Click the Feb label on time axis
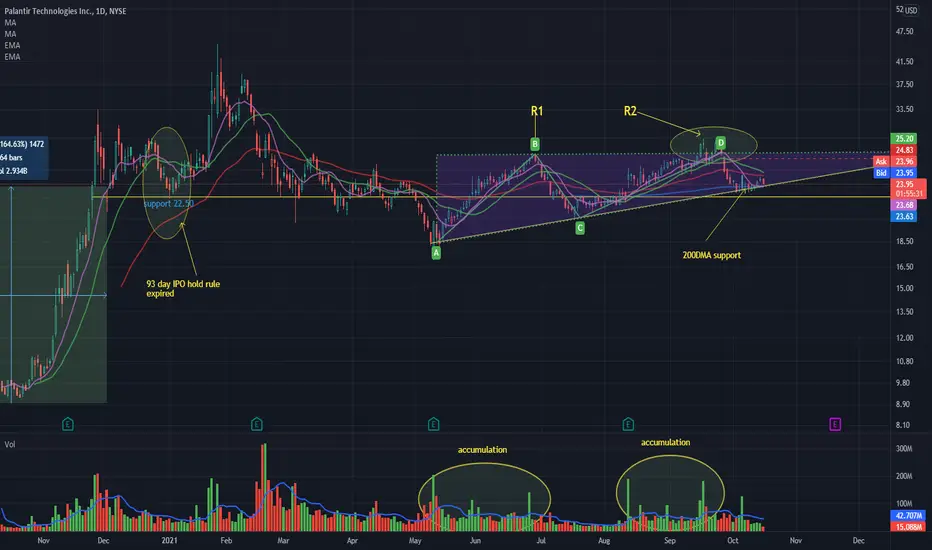The height and width of the screenshot is (550, 932). [226, 540]
